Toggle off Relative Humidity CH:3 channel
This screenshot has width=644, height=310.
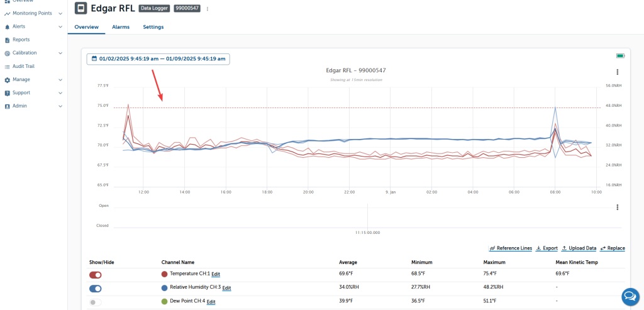tap(96, 289)
